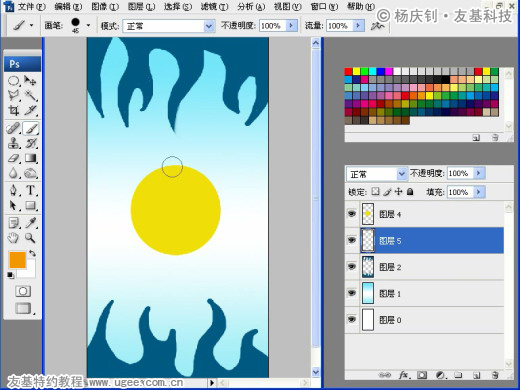Open the 图层(L) menu
Viewport: 520px width, 390px height.
click(141, 6)
